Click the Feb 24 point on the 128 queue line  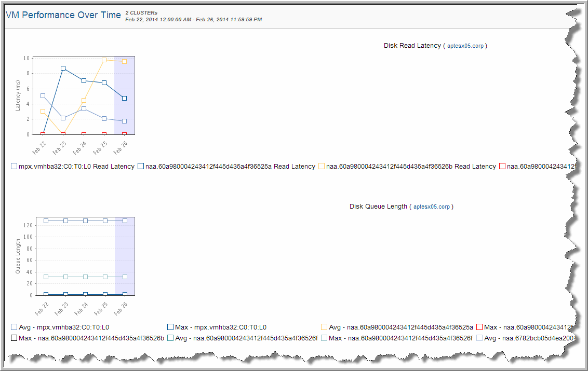[x=85, y=221]
